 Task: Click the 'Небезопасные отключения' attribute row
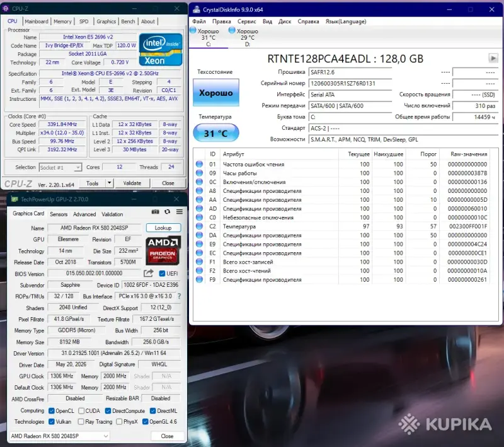[342, 218]
